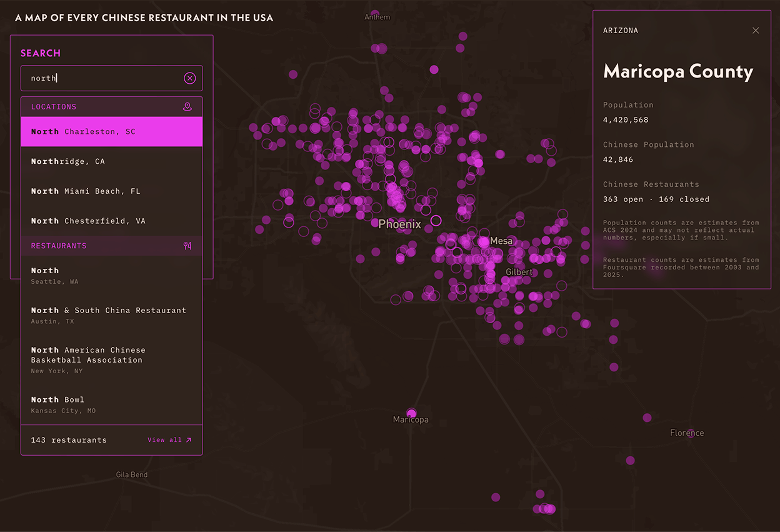Click the Gilbert label on the map
This screenshot has width=780, height=532.
point(519,272)
